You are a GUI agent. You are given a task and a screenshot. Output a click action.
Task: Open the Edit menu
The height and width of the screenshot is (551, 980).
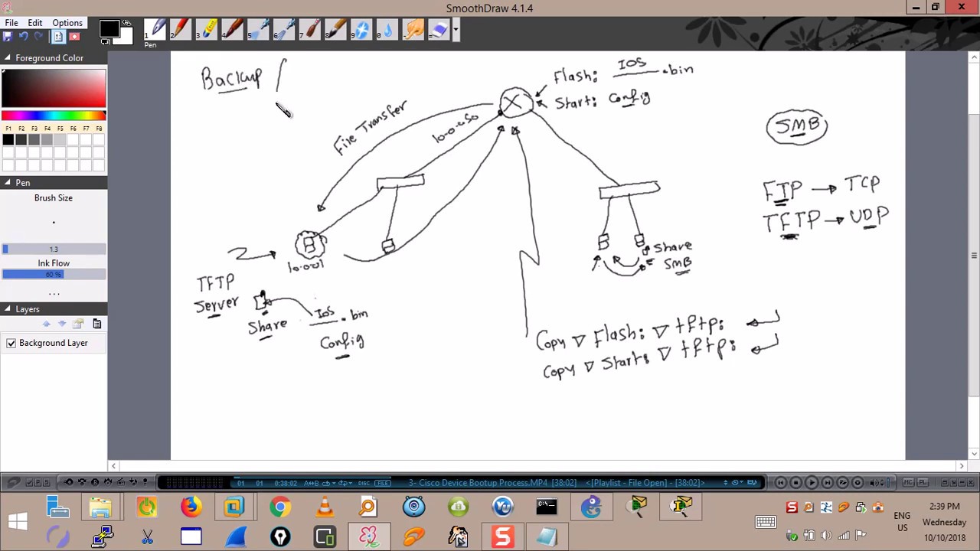pyautogui.click(x=34, y=23)
